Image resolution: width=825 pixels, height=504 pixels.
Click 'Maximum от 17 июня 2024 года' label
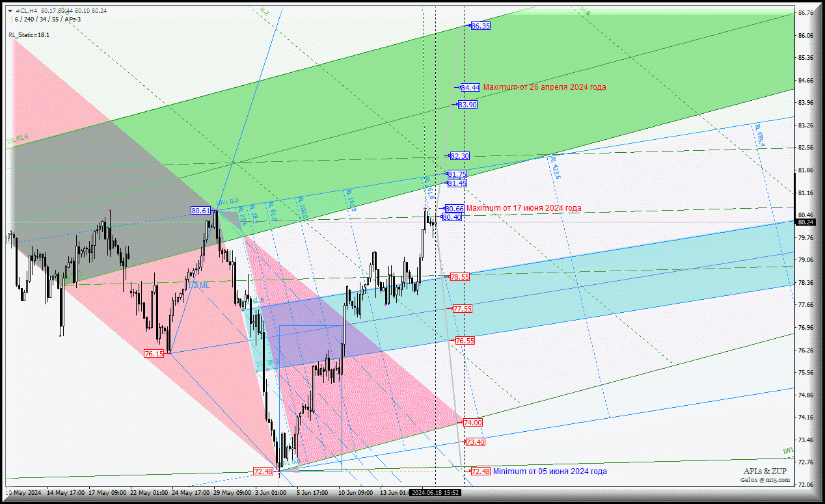(524, 208)
